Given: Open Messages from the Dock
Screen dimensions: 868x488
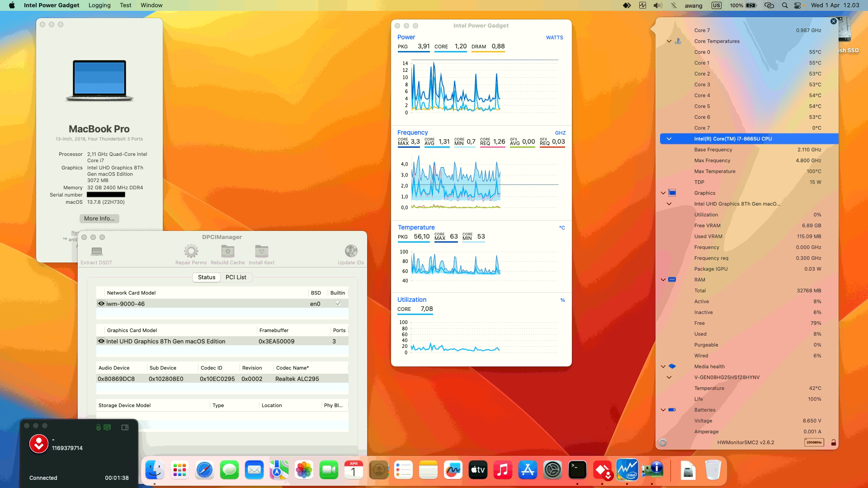Looking at the screenshot, I should pos(229,470).
